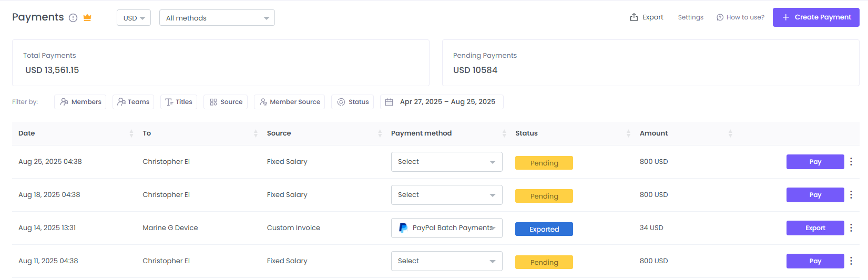Screen dimensions: 868x280
Task: Open the USD currency dropdown
Action: click(x=134, y=18)
